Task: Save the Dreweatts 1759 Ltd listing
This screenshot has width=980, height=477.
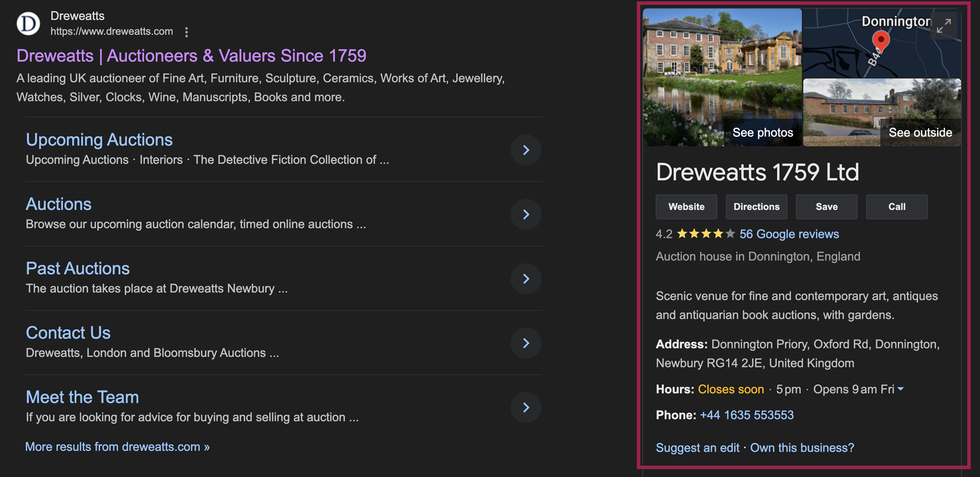Action: 826,207
